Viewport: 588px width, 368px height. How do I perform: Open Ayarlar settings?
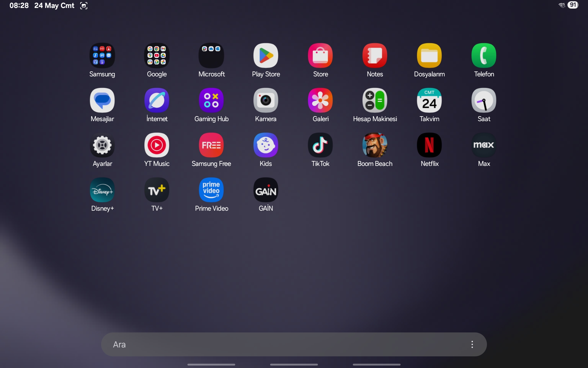click(x=102, y=145)
